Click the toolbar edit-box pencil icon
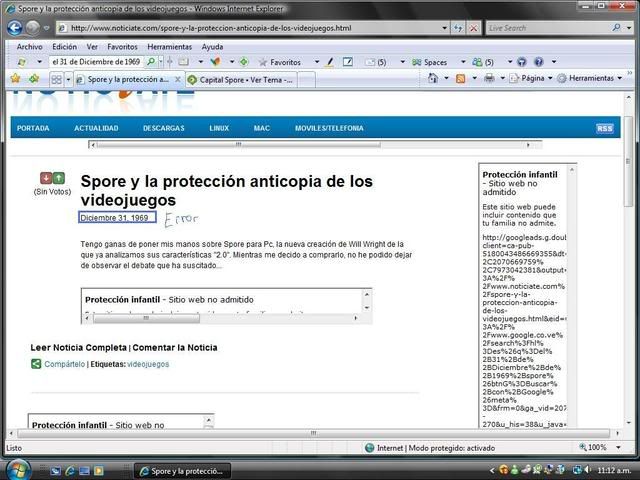This screenshot has height=480, width=640. (x=348, y=62)
